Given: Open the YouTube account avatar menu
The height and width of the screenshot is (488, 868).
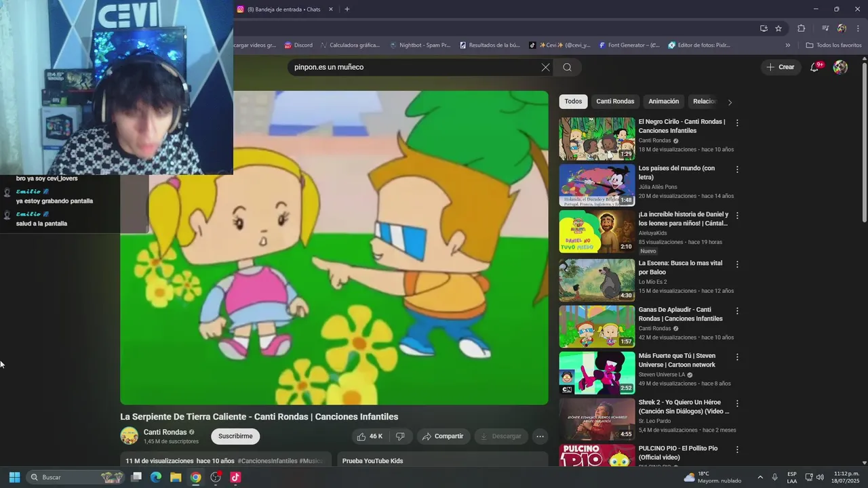Looking at the screenshot, I should pos(840,67).
